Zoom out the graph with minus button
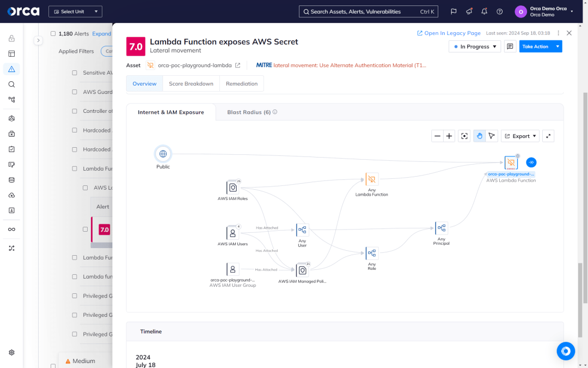The height and width of the screenshot is (368, 588). coord(437,136)
